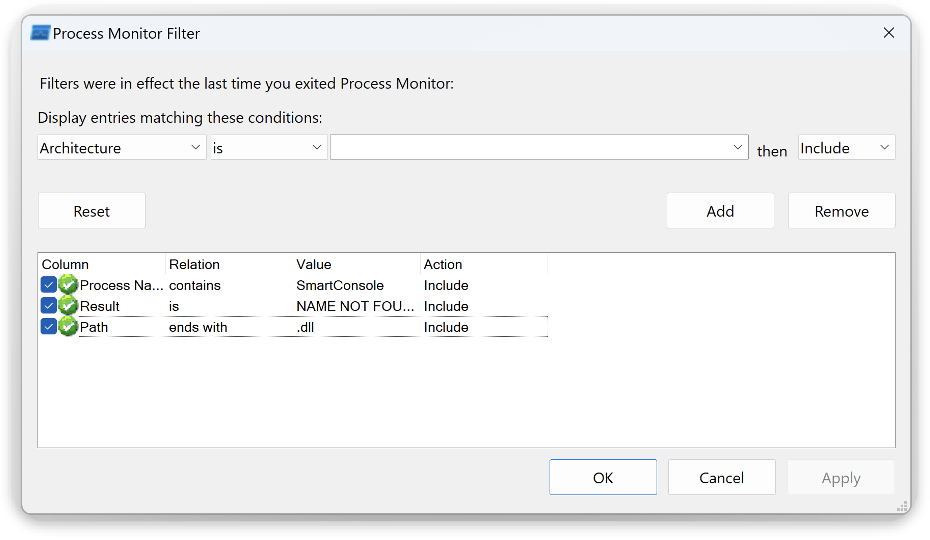Click the green include icon on Path row
Image resolution: width=930 pixels, height=540 pixels.
tap(68, 327)
